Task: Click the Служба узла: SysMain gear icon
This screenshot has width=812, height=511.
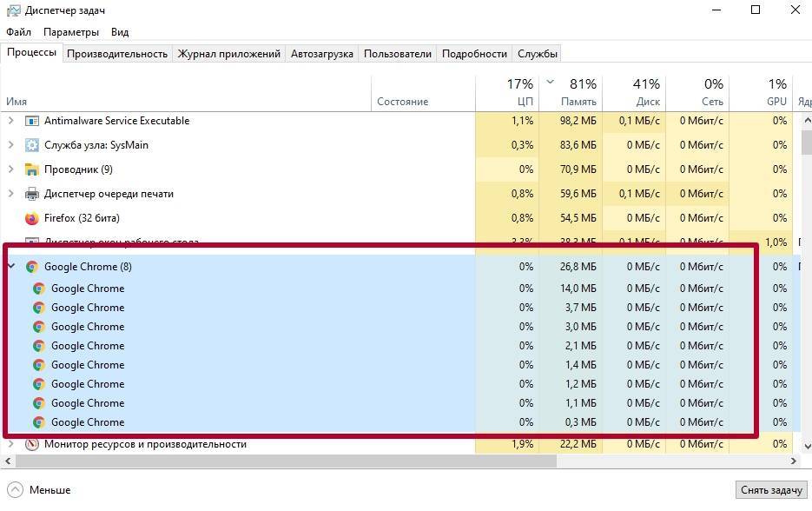Action: [32, 145]
